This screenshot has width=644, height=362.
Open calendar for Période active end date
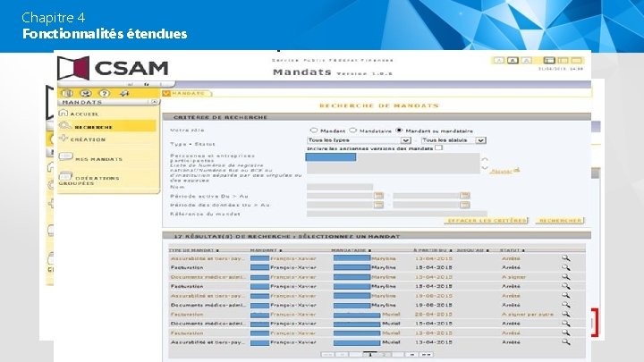click(464, 196)
